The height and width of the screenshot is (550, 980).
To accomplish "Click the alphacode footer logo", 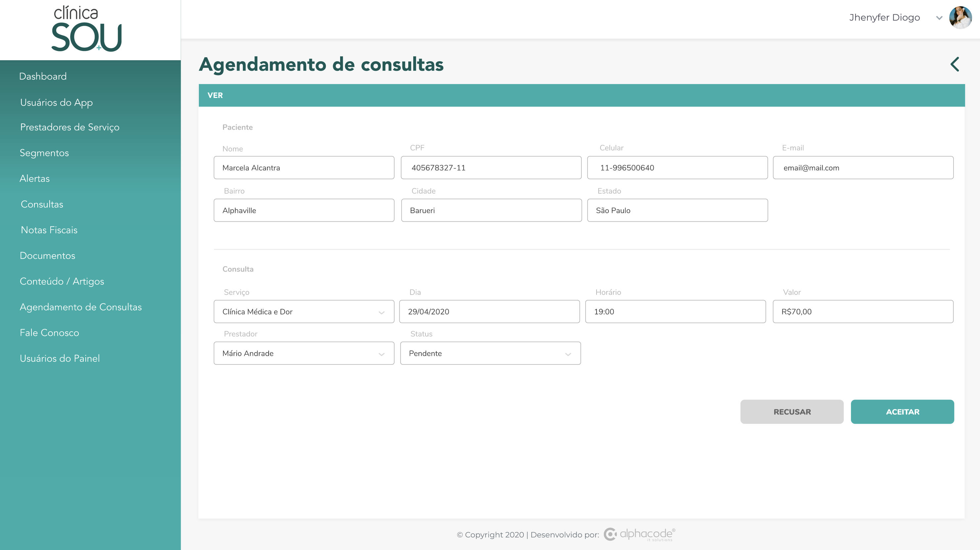I will pos(640,534).
